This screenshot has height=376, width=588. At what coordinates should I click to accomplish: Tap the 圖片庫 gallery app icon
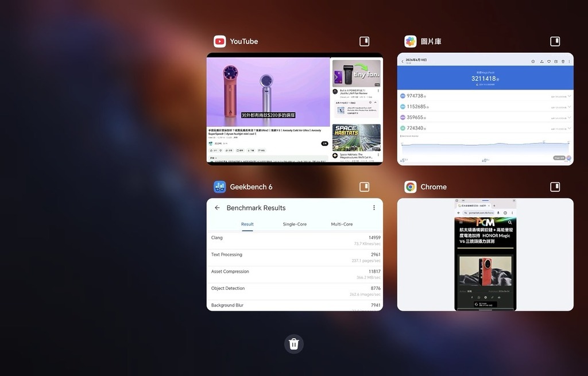click(410, 41)
